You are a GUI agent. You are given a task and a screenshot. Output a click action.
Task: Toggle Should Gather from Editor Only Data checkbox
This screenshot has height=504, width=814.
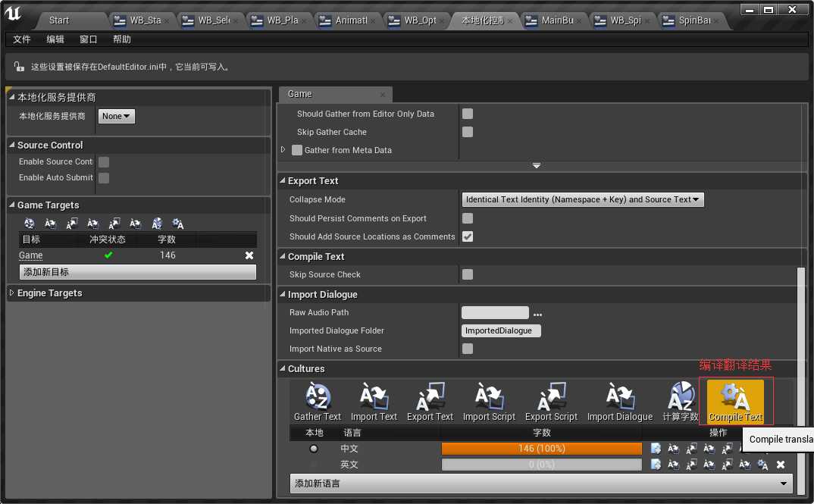pyautogui.click(x=468, y=114)
